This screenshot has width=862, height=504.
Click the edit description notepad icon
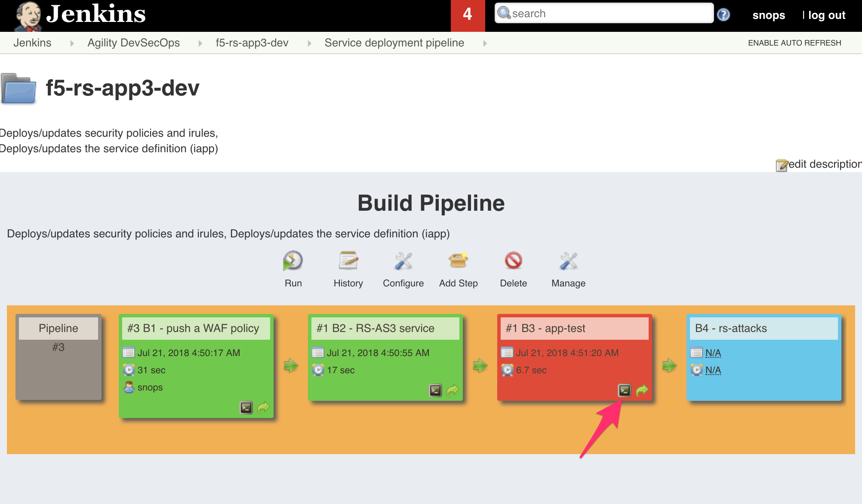click(782, 165)
